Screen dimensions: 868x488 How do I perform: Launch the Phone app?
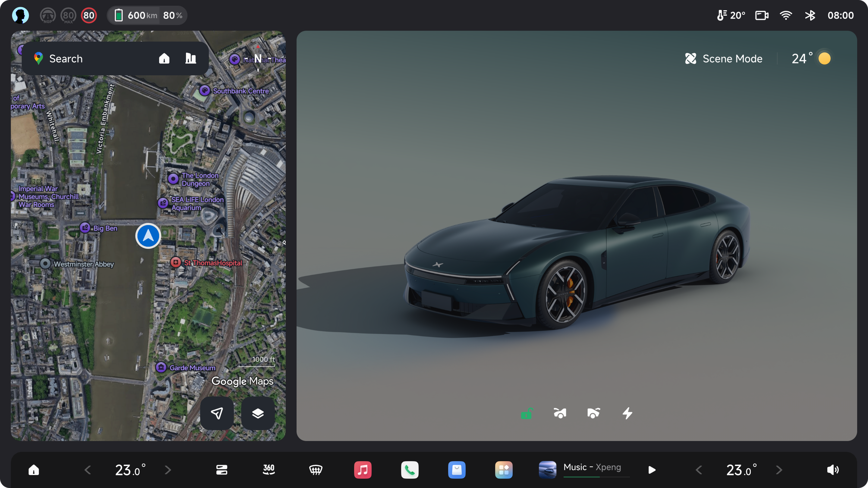[x=410, y=470]
